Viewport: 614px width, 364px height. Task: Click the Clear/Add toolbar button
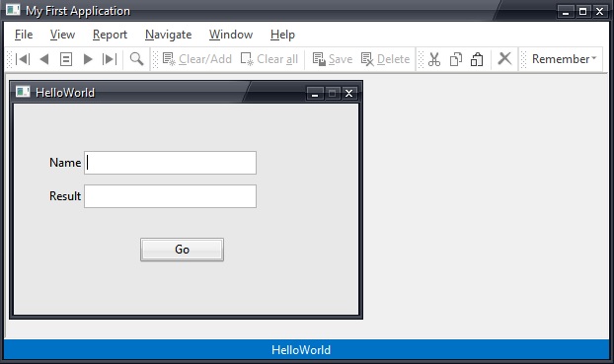197,59
